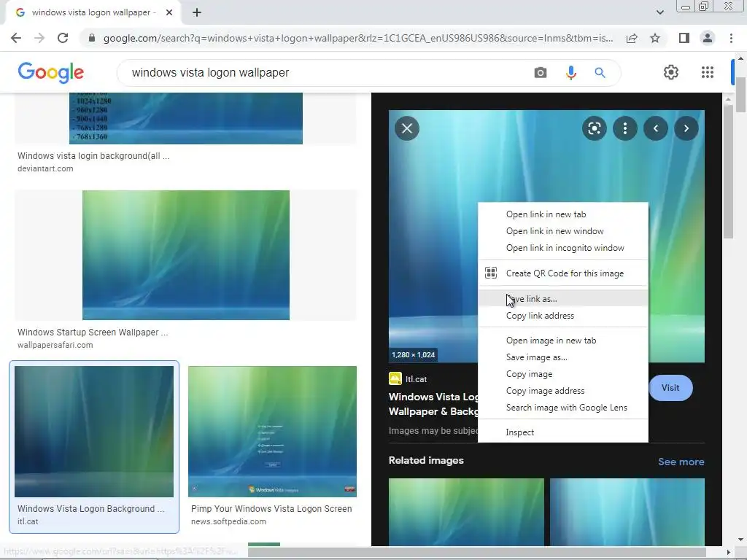The image size is (747, 560).
Task: Open a new browser tab
Action: pos(197,12)
